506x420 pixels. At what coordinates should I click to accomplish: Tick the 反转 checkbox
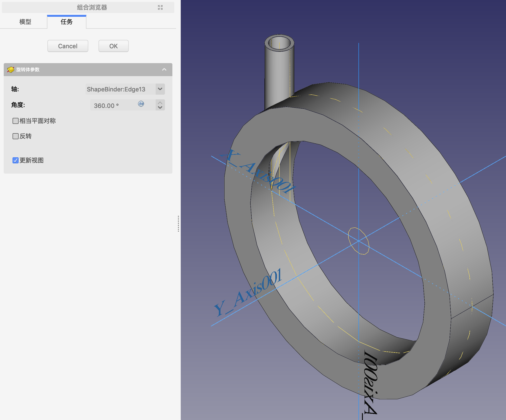15,136
